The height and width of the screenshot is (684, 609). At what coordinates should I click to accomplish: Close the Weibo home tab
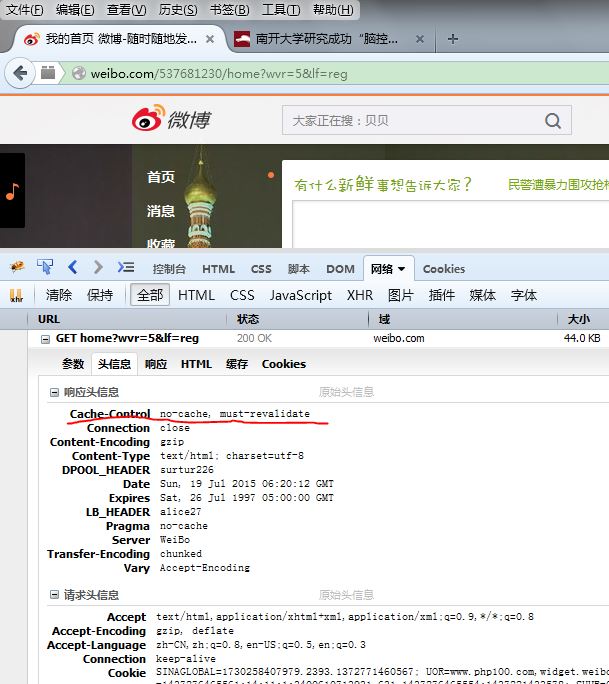click(210, 39)
